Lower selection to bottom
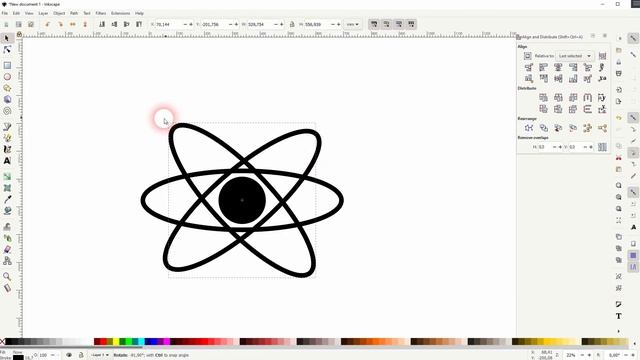This screenshot has height=360, width=640. click(x=102, y=24)
